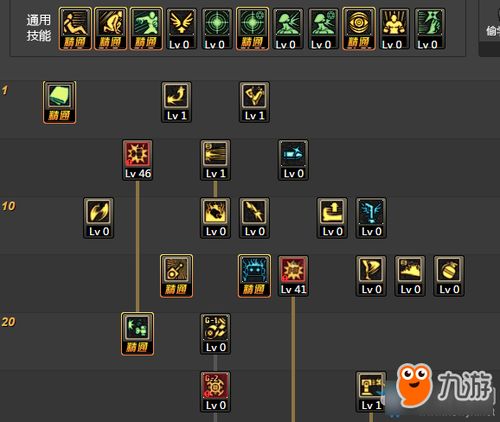Screen dimensions: 500x422
Task: Select the red explosion skill at Lv 46
Action: click(138, 160)
